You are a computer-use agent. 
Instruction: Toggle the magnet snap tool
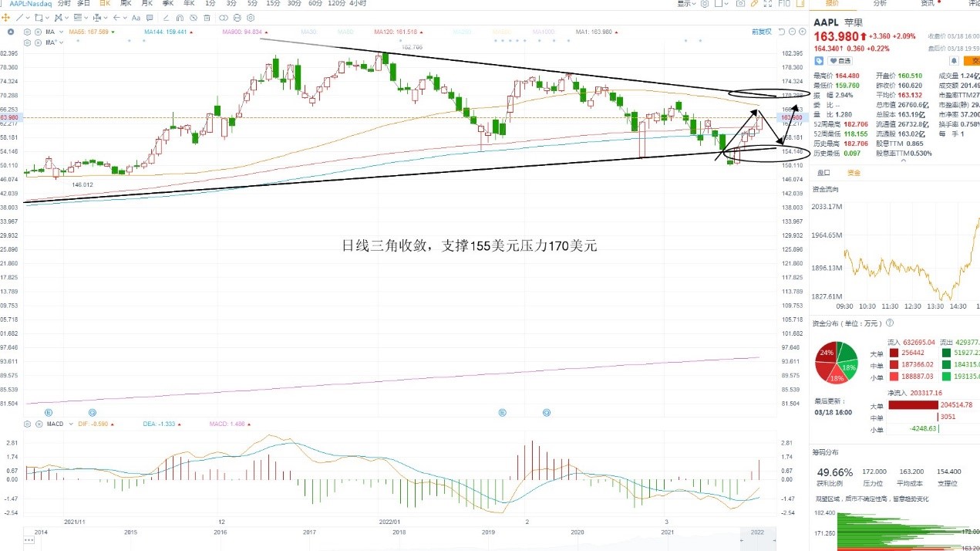pos(180,18)
